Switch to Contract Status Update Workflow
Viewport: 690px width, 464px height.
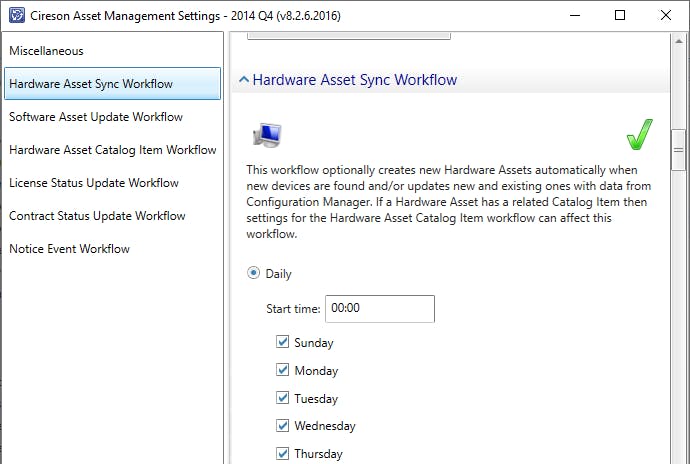[x=97, y=216]
